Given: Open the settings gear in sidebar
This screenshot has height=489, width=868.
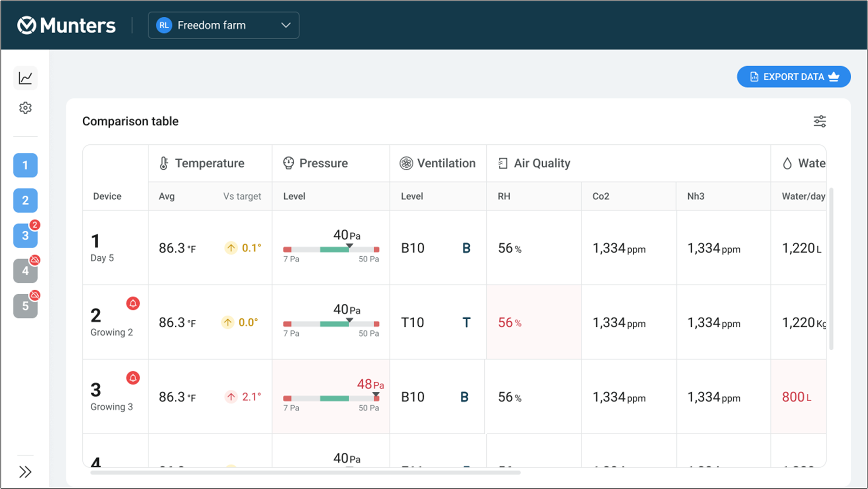Looking at the screenshot, I should [x=25, y=108].
